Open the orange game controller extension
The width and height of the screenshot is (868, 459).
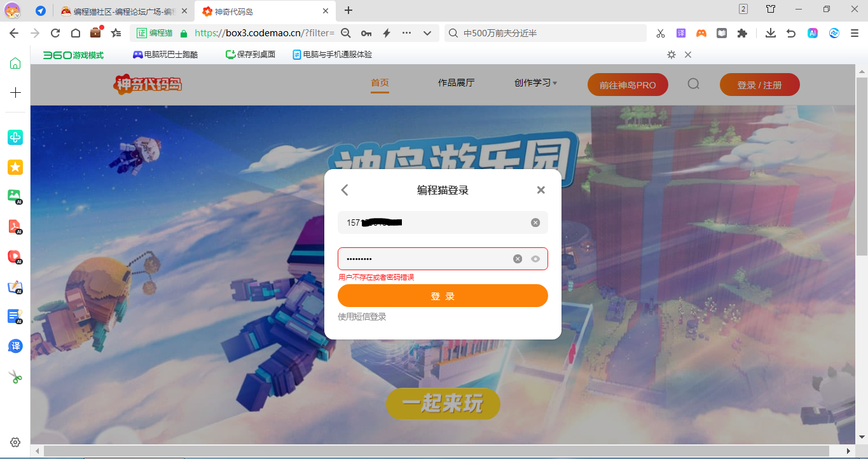click(x=701, y=33)
